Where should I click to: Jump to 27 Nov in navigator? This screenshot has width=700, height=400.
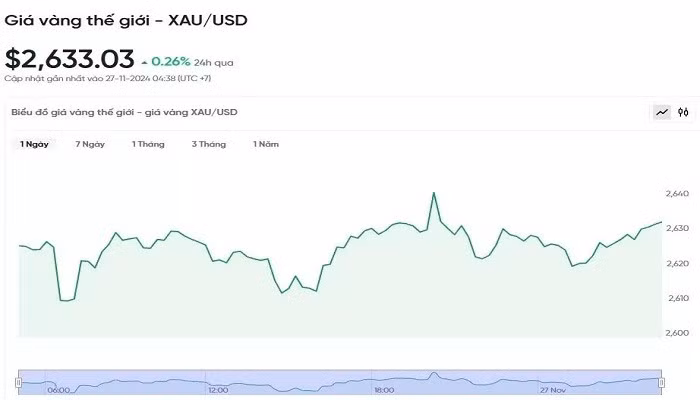point(553,389)
